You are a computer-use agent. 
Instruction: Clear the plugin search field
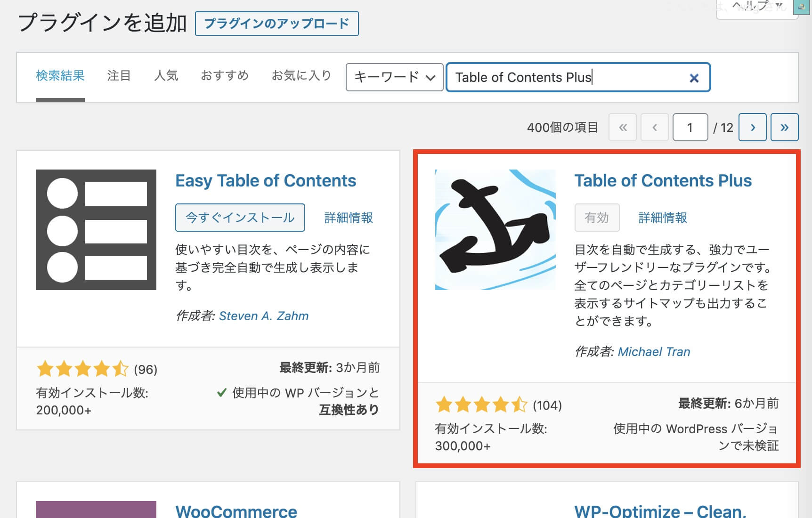[x=694, y=78]
